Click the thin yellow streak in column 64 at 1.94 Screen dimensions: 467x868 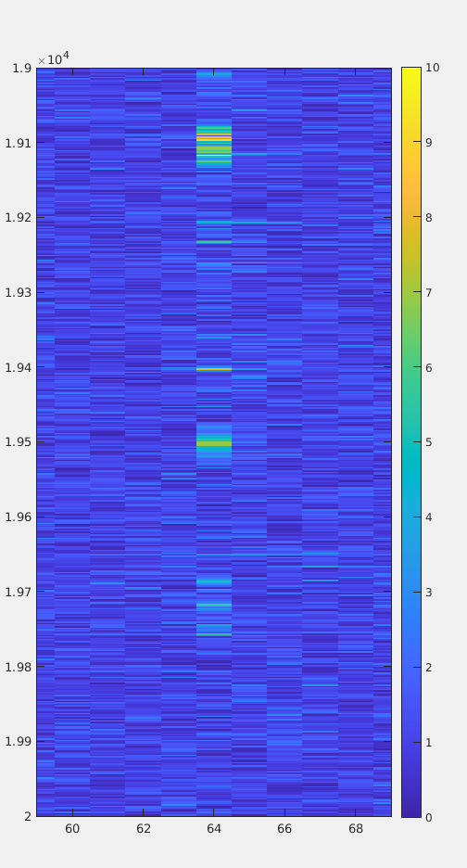point(214,369)
